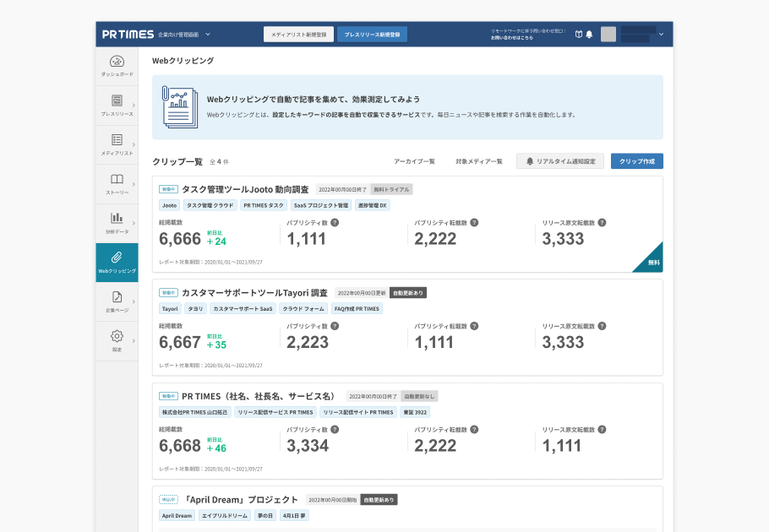The width and height of the screenshot is (769, 532).
Task: Click the Jooto keyword tag
Action: [169, 205]
